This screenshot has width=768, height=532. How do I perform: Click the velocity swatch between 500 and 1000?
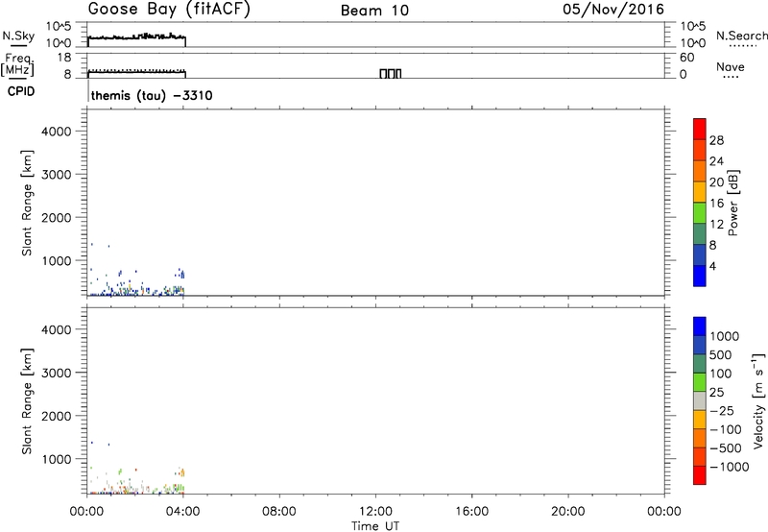[700, 345]
